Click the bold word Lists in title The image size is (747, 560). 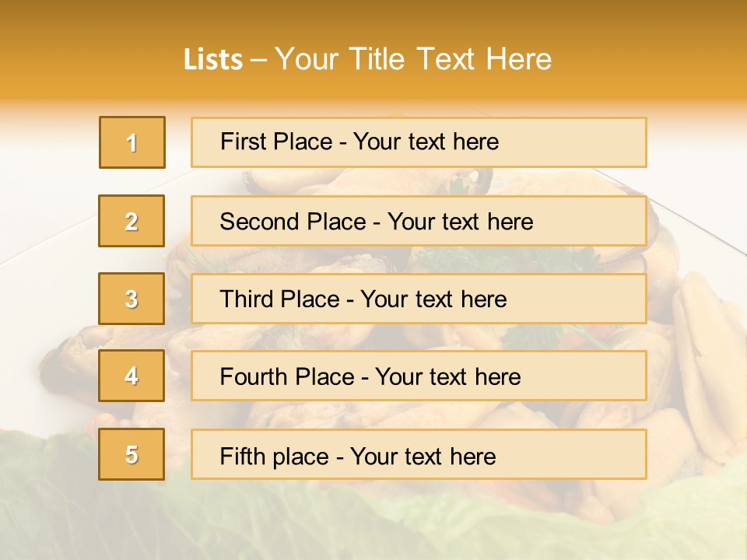(213, 60)
